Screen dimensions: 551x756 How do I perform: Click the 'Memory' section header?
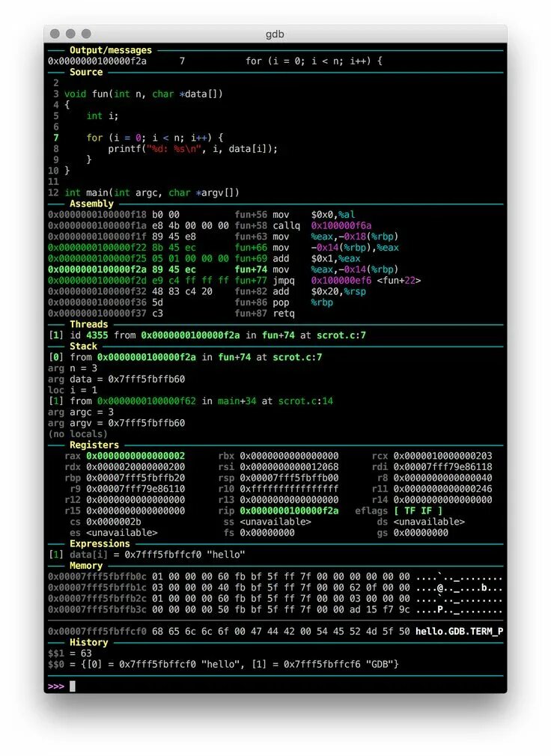[86, 565]
